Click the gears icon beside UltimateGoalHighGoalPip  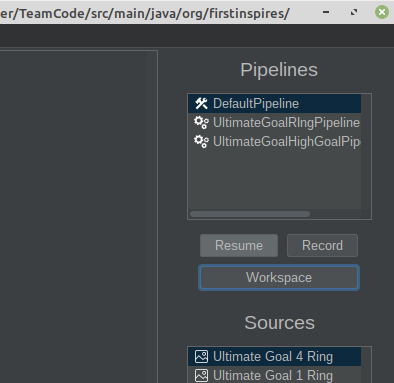pos(201,141)
